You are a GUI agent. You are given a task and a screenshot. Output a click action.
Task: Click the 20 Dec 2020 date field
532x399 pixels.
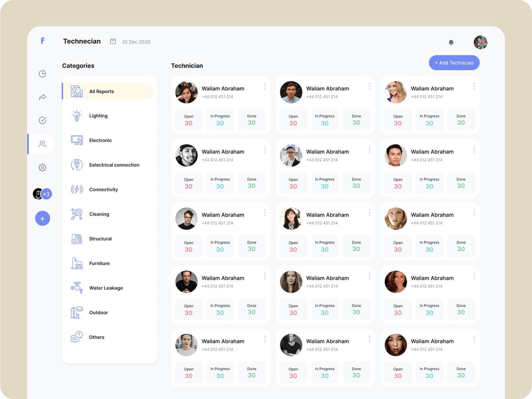tap(136, 42)
